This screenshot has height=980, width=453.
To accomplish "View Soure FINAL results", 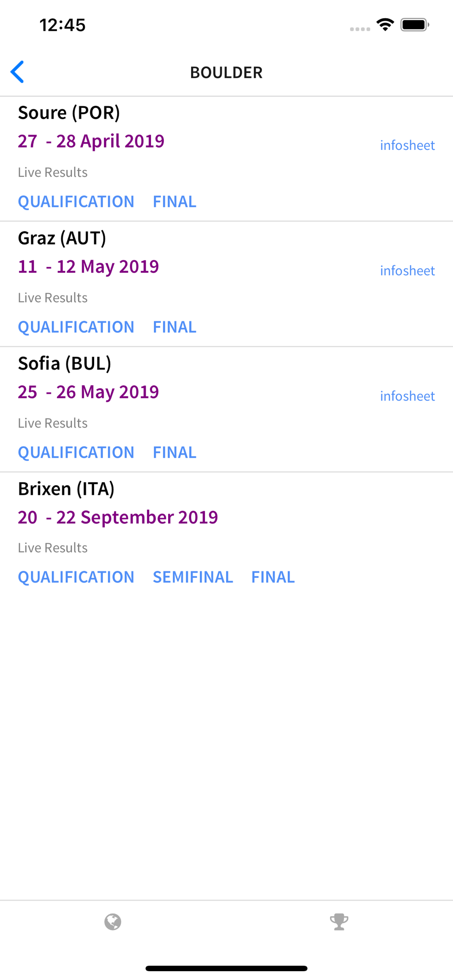I will [175, 201].
